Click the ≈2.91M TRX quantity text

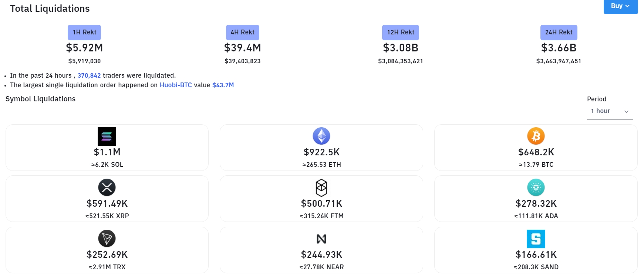107,267
